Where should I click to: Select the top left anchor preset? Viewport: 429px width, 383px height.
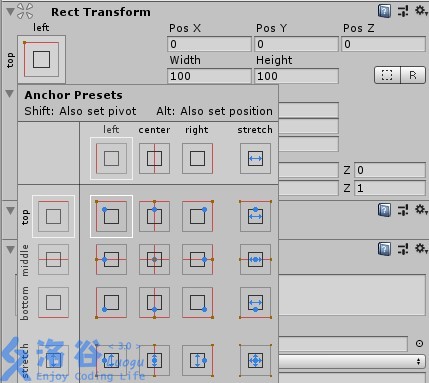(111, 216)
